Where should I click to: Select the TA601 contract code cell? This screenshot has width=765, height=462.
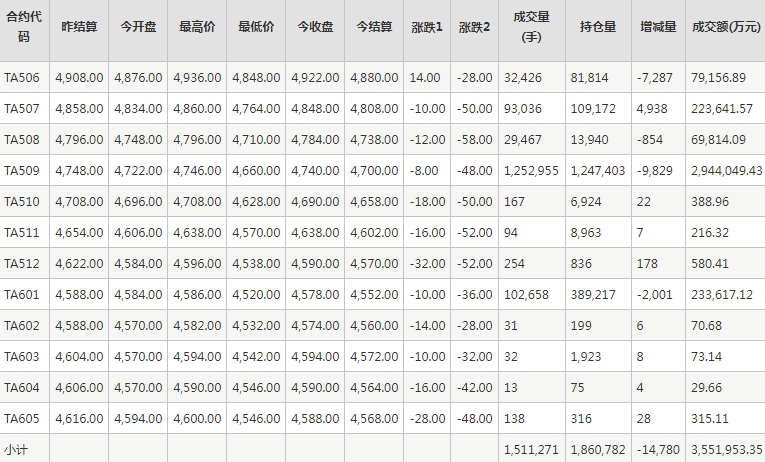coord(22,295)
